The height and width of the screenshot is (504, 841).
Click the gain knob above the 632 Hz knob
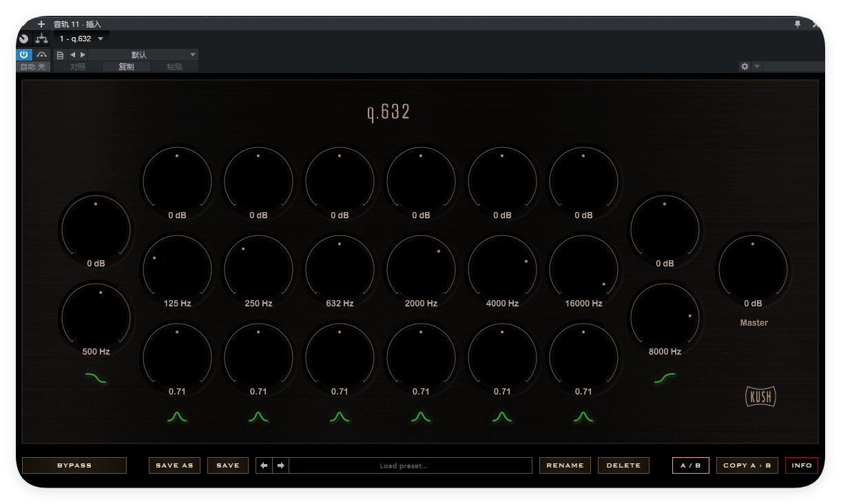click(340, 180)
